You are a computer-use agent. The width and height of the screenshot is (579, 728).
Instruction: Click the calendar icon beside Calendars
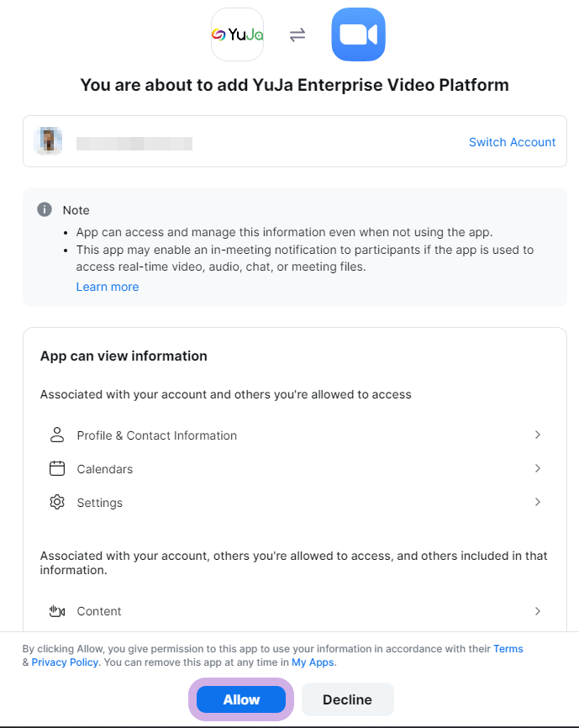[57, 468]
